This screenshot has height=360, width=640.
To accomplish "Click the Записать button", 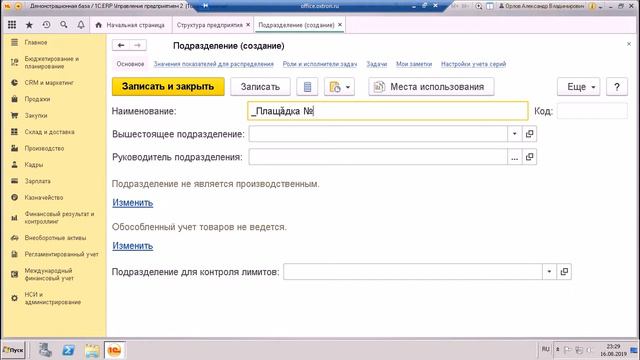I will coord(260,87).
